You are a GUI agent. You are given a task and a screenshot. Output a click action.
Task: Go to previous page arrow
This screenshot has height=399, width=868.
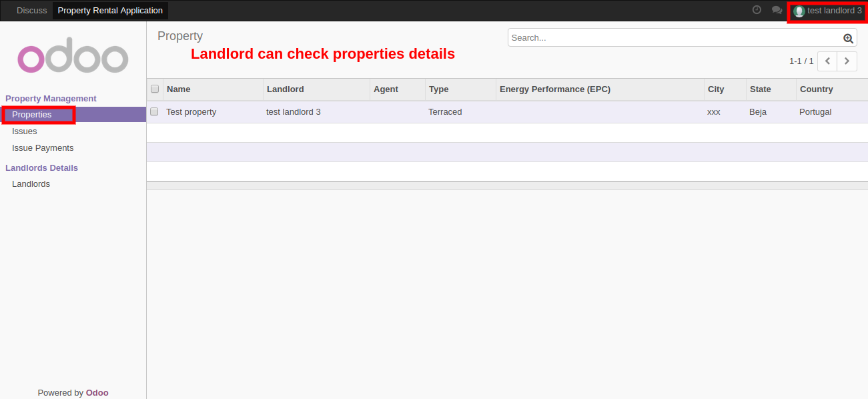tap(827, 61)
